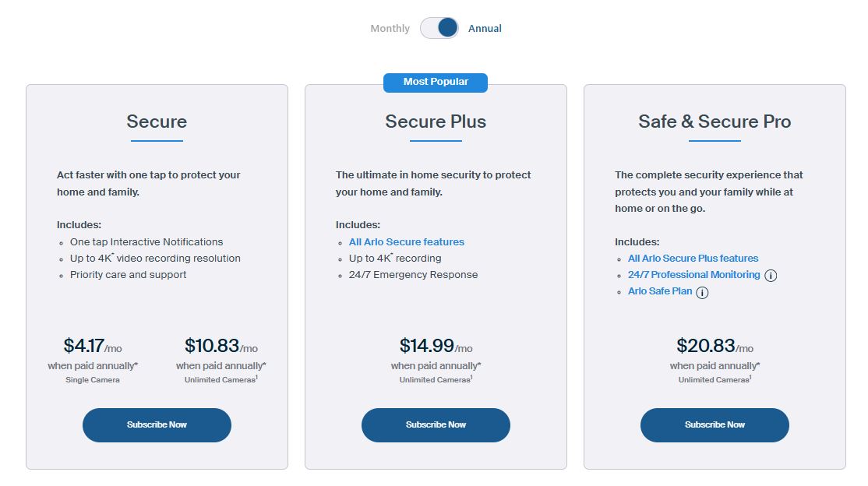Click the Unlimited Cameras footnote under Secure Plus
868x486 pixels.
coord(435,379)
